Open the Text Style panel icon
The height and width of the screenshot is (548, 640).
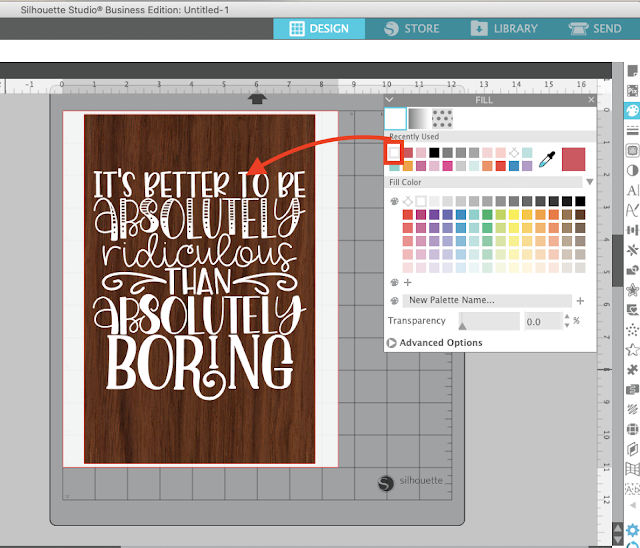(632, 190)
